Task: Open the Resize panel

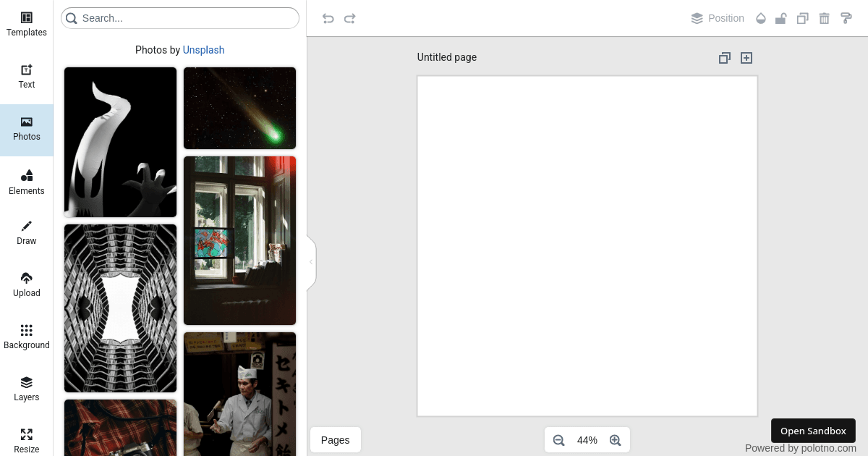Action: [x=27, y=439]
